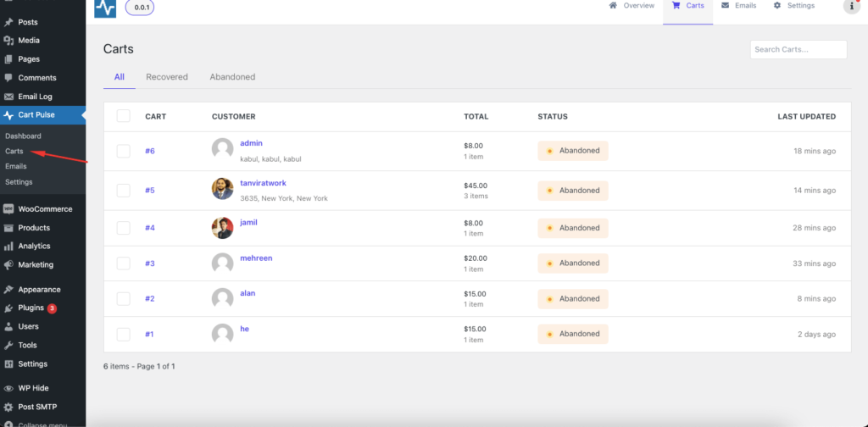Go to Dashboard submenu under Cart Pulse

coord(23,136)
